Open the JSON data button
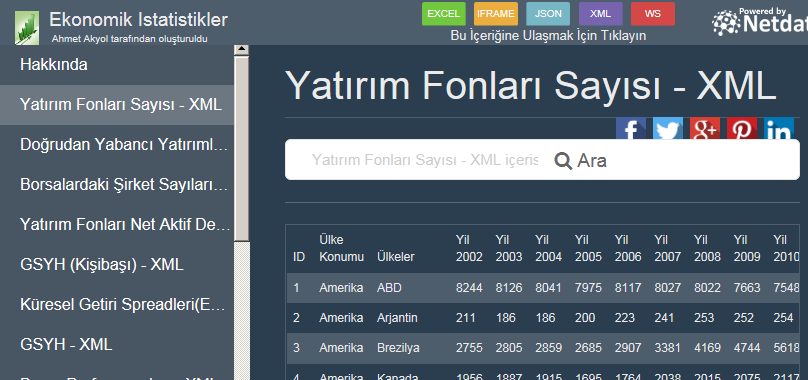The image size is (808, 380). (548, 14)
